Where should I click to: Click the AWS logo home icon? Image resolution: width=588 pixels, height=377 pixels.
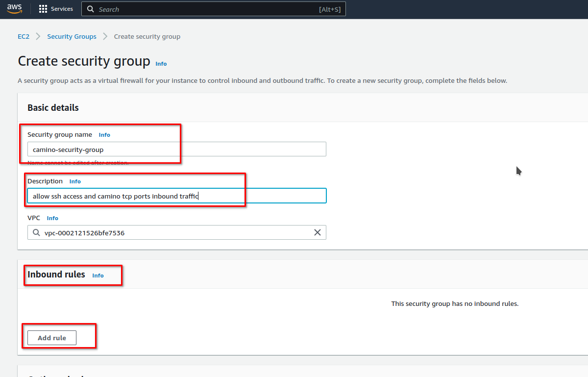coord(14,9)
